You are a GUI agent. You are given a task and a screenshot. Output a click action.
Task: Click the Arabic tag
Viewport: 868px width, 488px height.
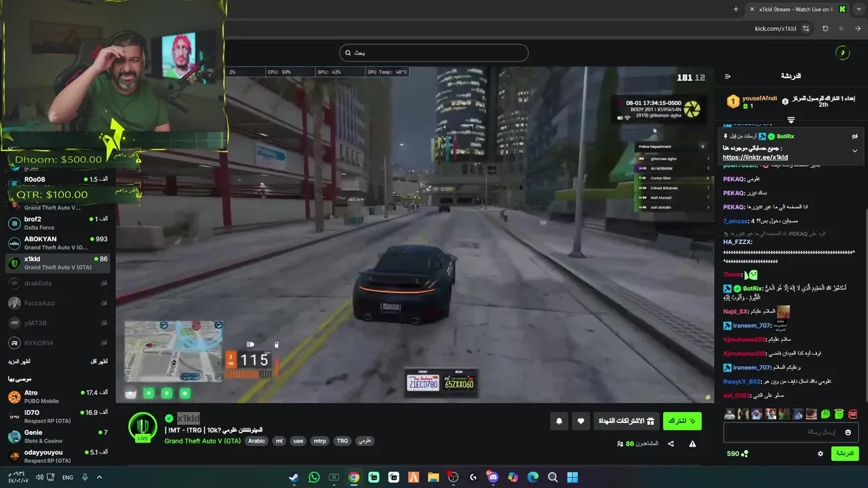click(256, 441)
